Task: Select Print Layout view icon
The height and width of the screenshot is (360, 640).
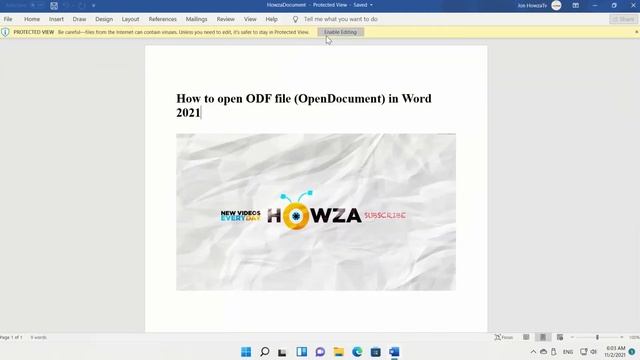Action: pyautogui.click(x=543, y=337)
